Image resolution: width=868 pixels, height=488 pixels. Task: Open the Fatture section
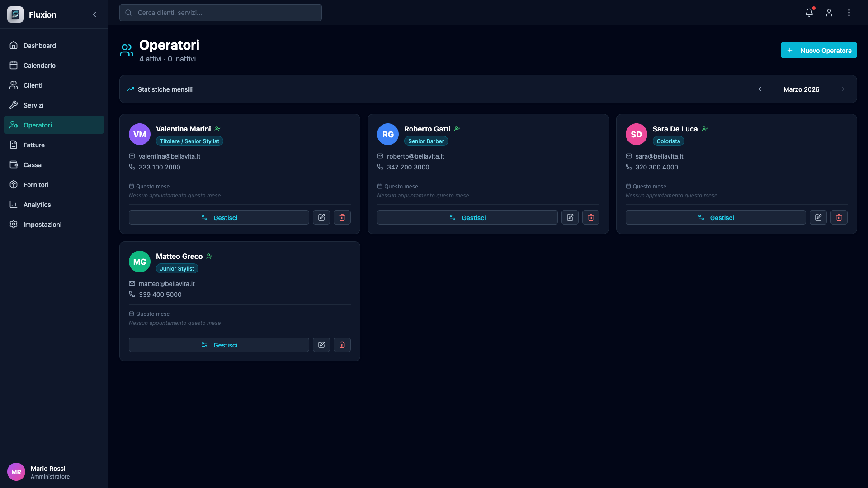34,145
